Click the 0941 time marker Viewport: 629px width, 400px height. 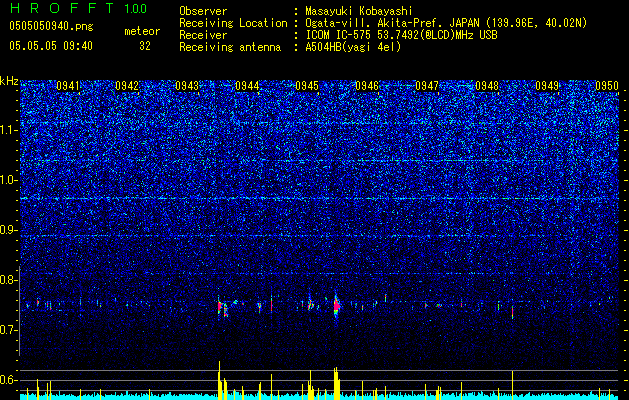(x=68, y=86)
